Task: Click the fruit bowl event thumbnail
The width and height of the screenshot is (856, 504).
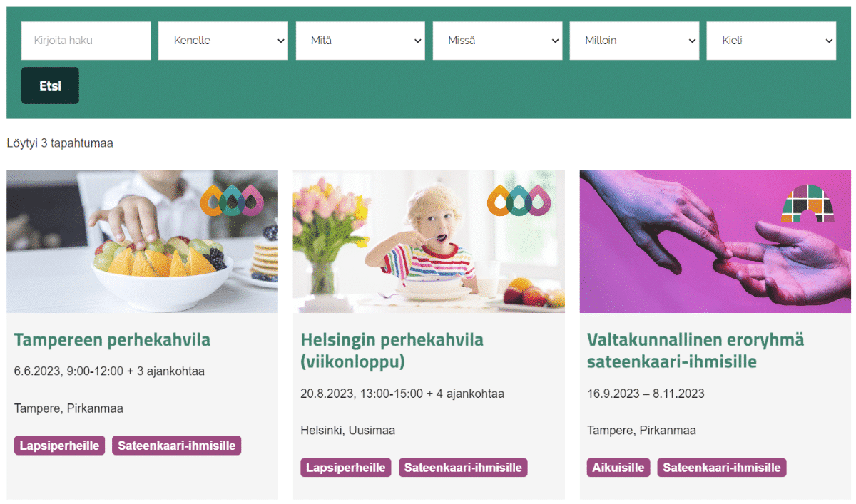Action: (143, 242)
